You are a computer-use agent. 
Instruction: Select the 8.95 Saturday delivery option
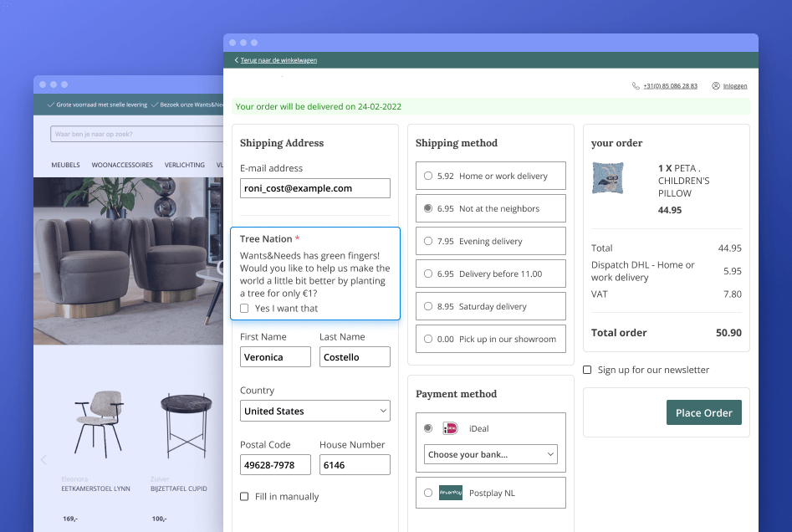[x=427, y=306]
